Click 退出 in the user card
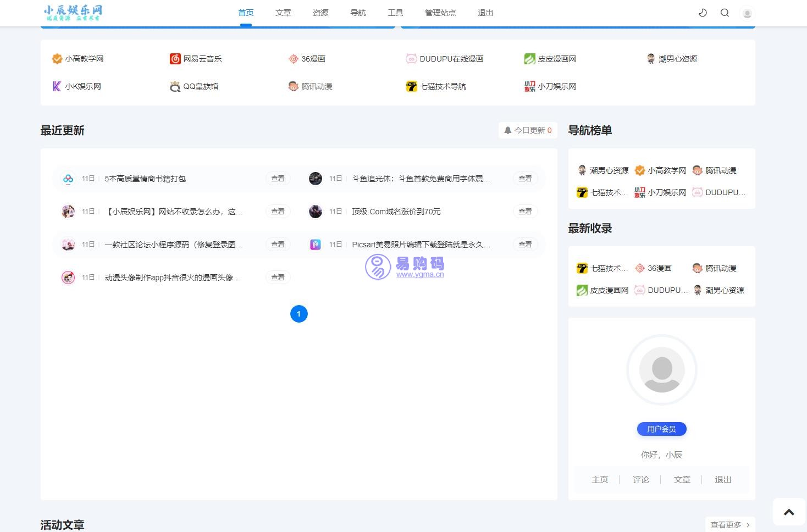Viewport: 807px width, 532px height. (x=723, y=480)
